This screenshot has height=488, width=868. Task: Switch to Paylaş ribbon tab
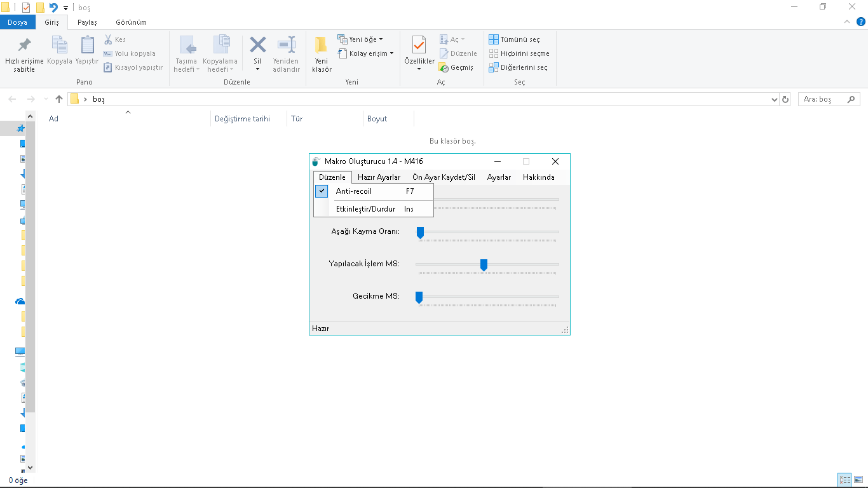(x=87, y=22)
